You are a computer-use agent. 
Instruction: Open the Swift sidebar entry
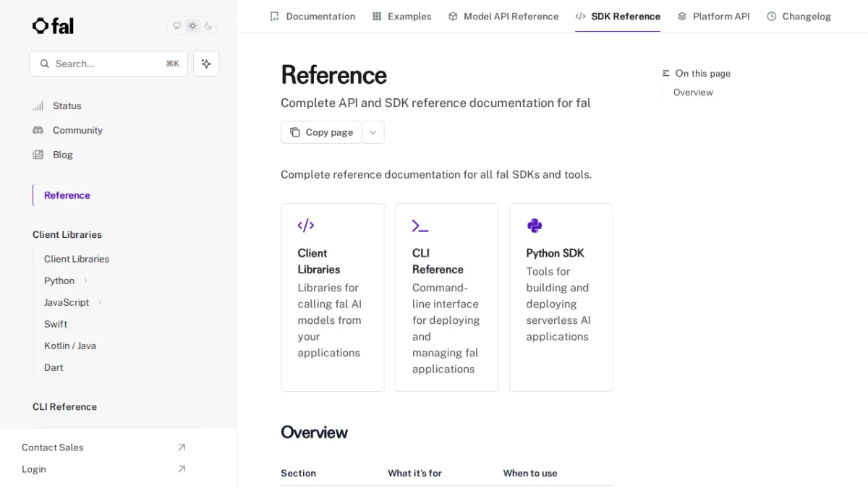click(56, 324)
